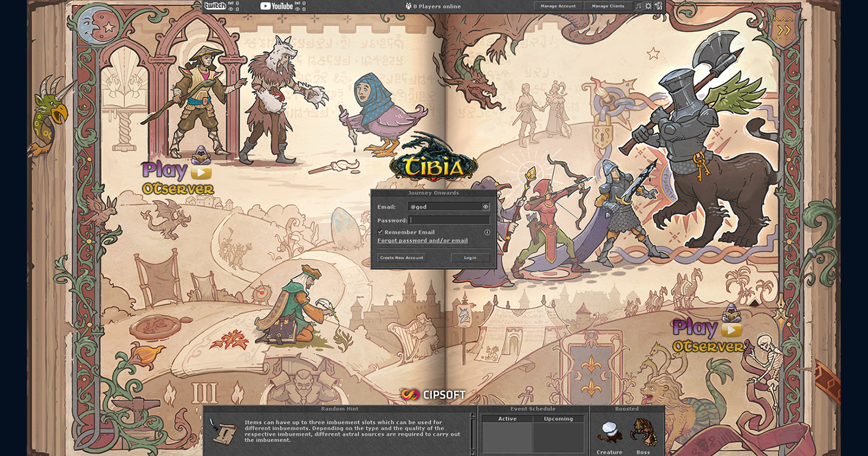Switch to the Upcoming events tab

[x=558, y=419]
